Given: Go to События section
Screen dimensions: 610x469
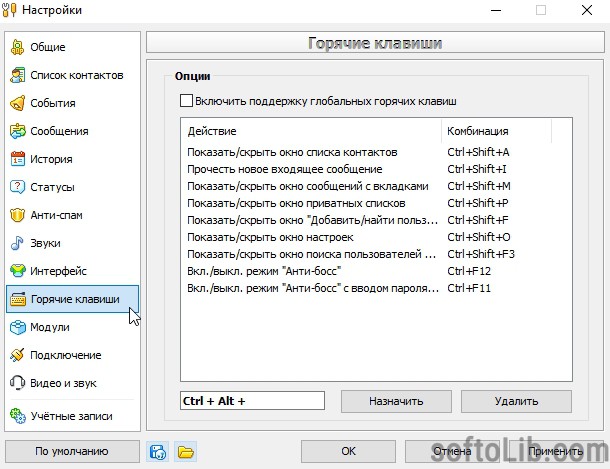Looking at the screenshot, I should click(72, 103).
